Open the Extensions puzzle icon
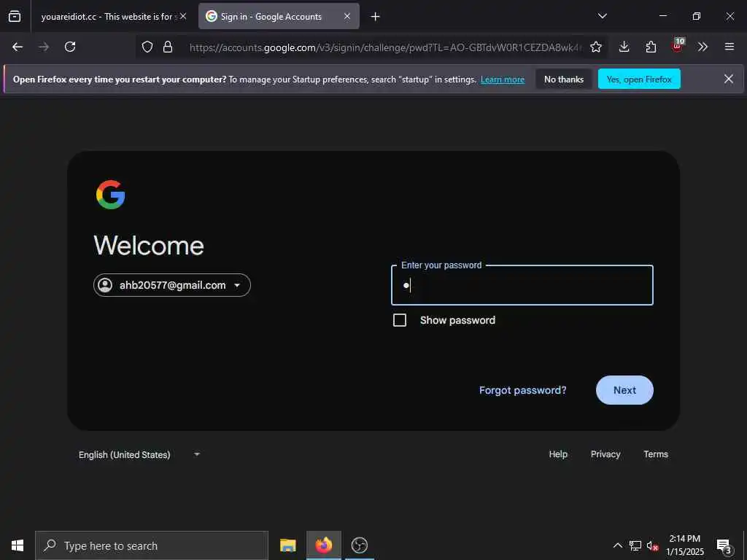The height and width of the screenshot is (560, 747). [651, 47]
